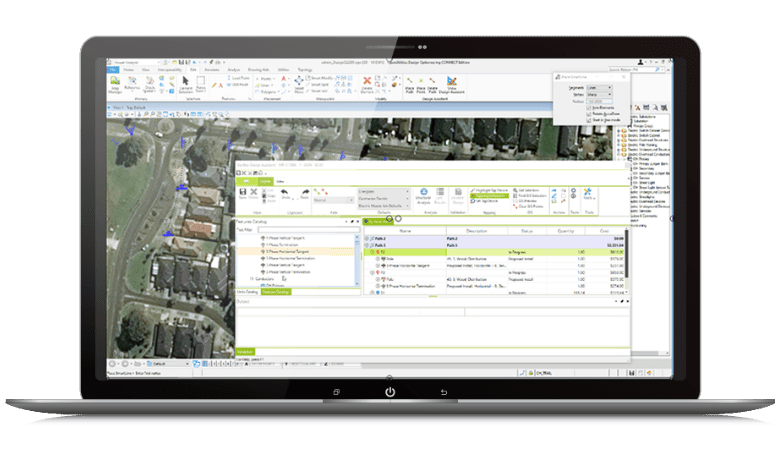Open the Segments dropdown in Place SmartLine
Image resolution: width=782 pixels, height=461 pixels.
(x=598, y=86)
